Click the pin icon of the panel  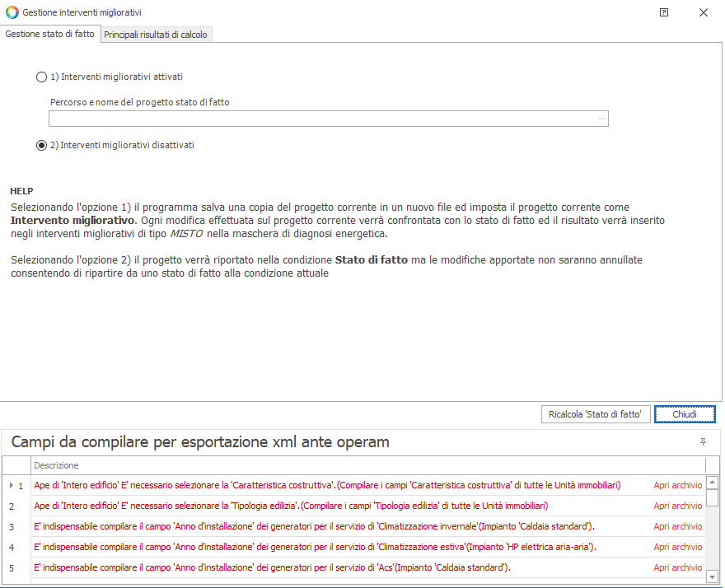pos(703,442)
